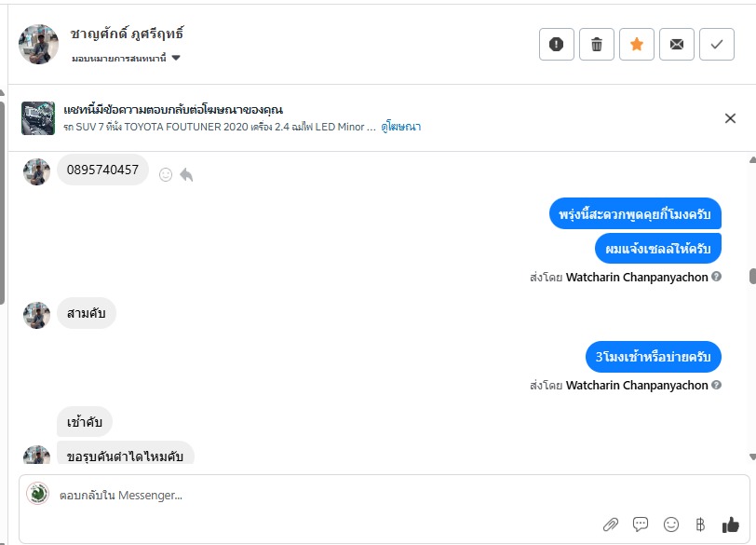This screenshot has height=545, width=756.
Task: Click the contact's profile picture in header
Action: click(x=38, y=44)
